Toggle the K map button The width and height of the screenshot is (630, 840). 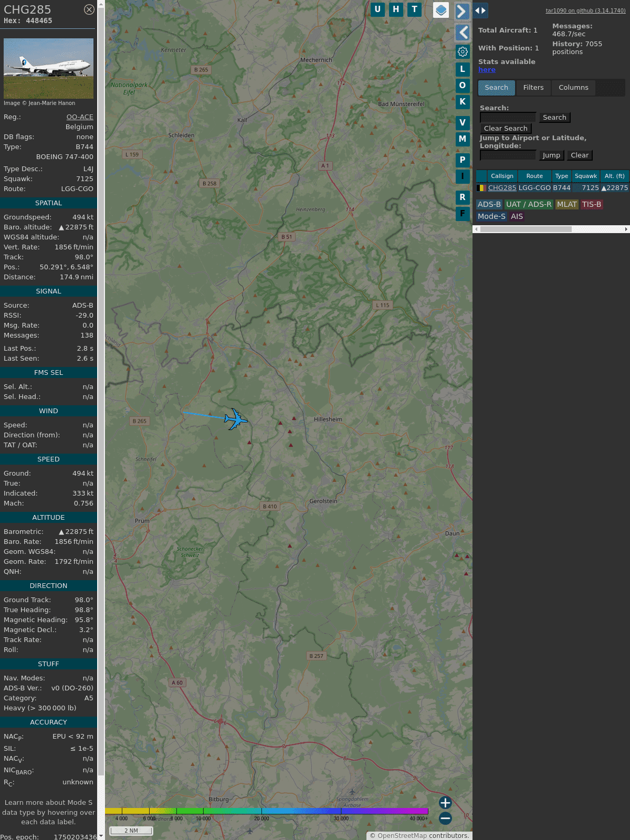click(463, 102)
